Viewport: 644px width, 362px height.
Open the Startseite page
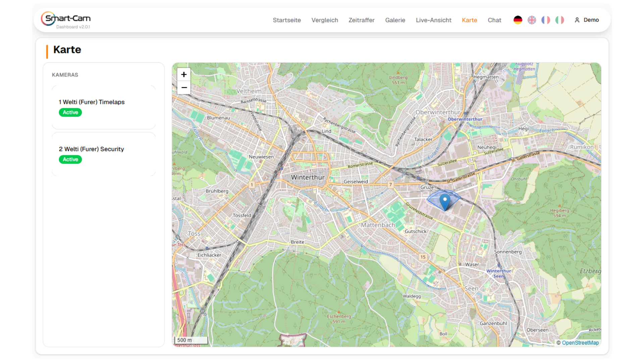(x=287, y=20)
